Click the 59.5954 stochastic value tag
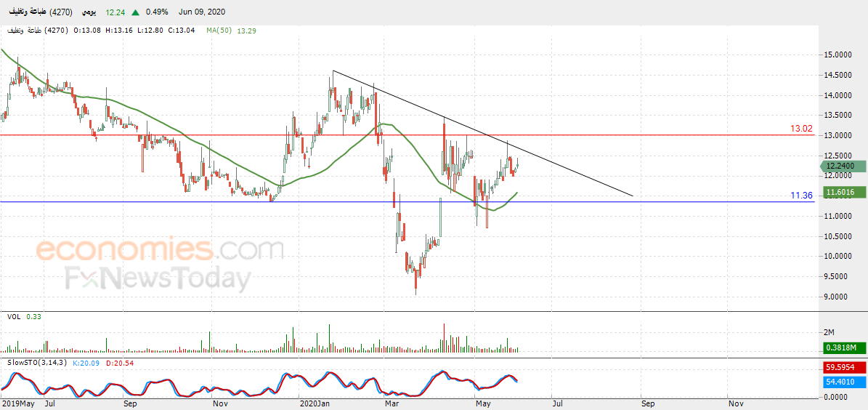868x410 pixels. coord(842,367)
